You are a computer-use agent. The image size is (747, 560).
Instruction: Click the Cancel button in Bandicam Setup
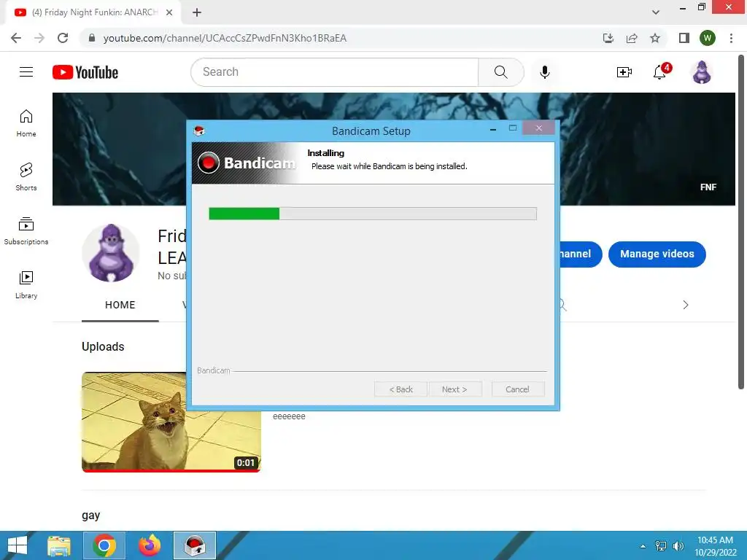pyautogui.click(x=517, y=389)
